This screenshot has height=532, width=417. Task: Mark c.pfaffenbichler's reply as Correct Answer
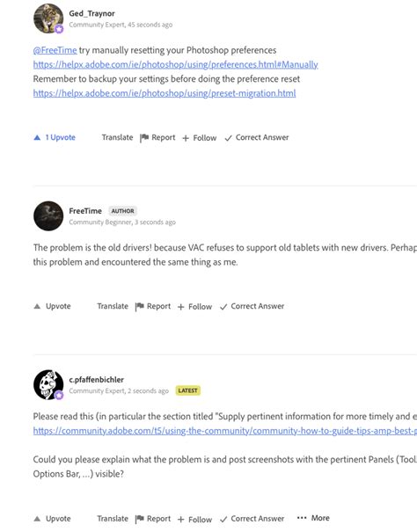click(x=252, y=519)
